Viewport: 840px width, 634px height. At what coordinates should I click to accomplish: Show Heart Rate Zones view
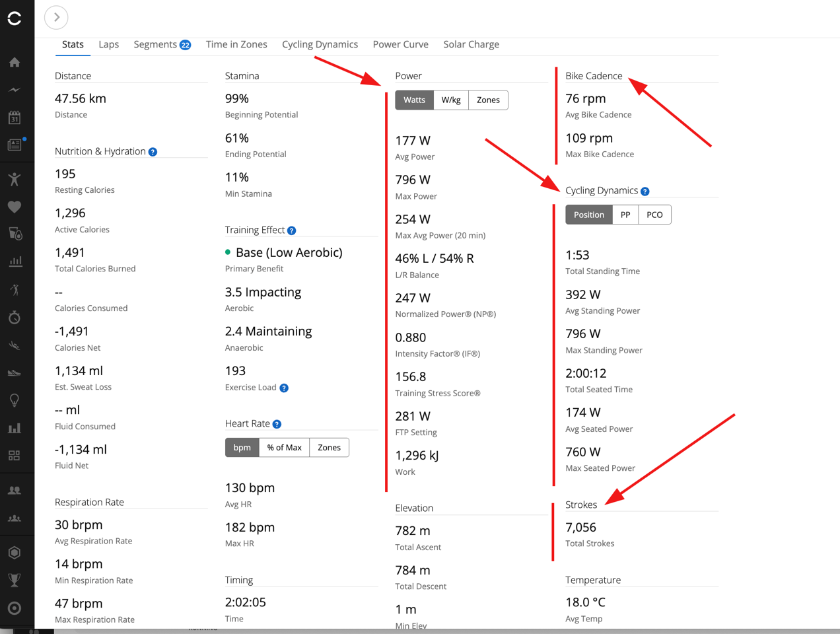[329, 448]
